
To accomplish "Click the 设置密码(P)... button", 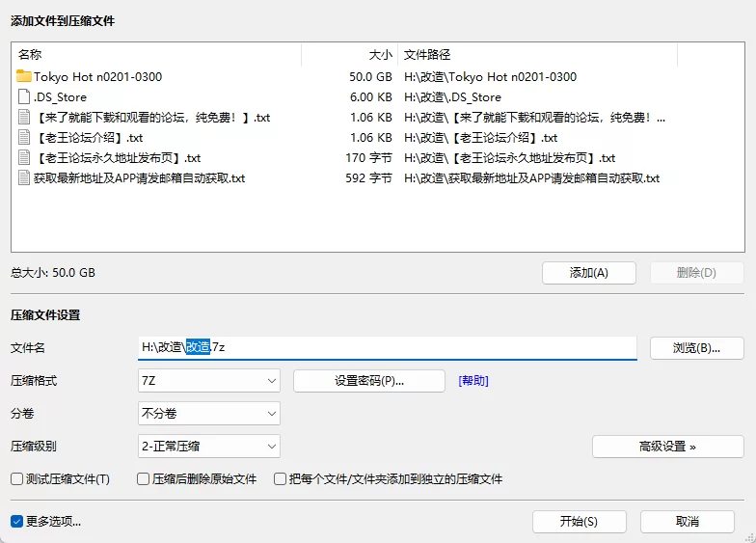I will [368, 381].
